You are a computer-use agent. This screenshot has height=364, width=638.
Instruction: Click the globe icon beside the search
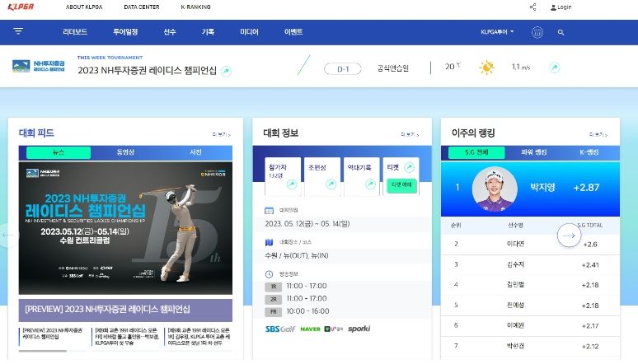pos(537,32)
